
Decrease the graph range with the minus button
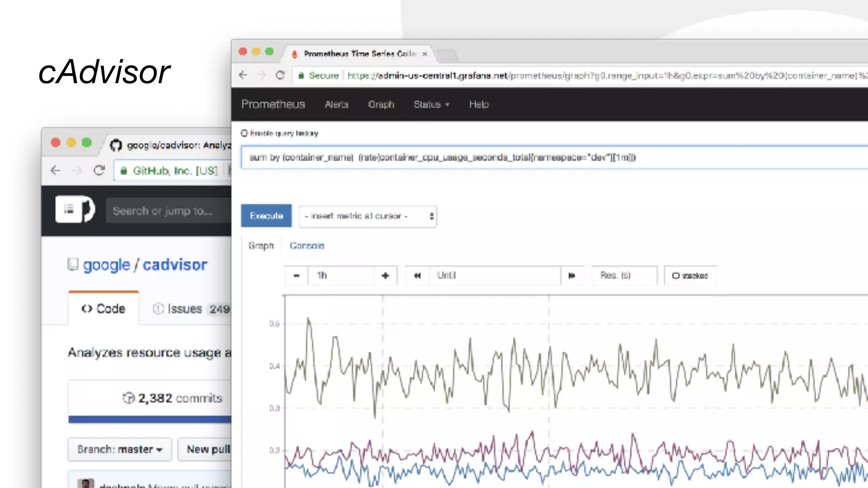(296, 276)
